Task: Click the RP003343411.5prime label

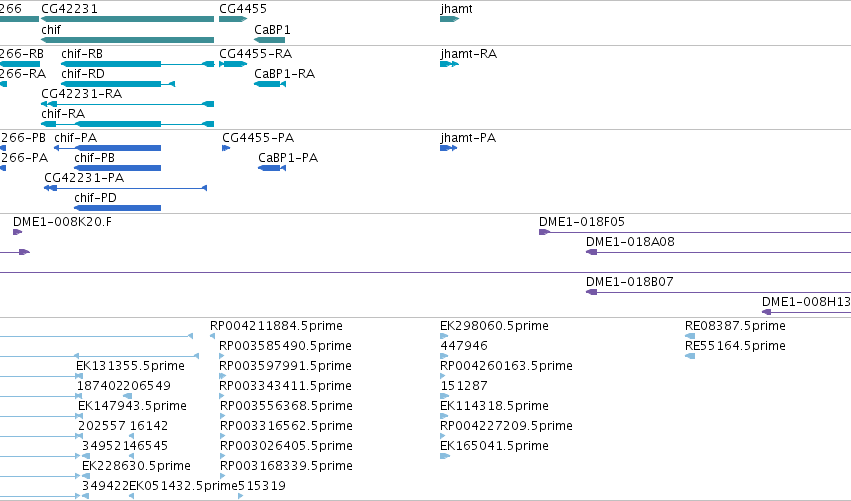Action: coord(285,386)
